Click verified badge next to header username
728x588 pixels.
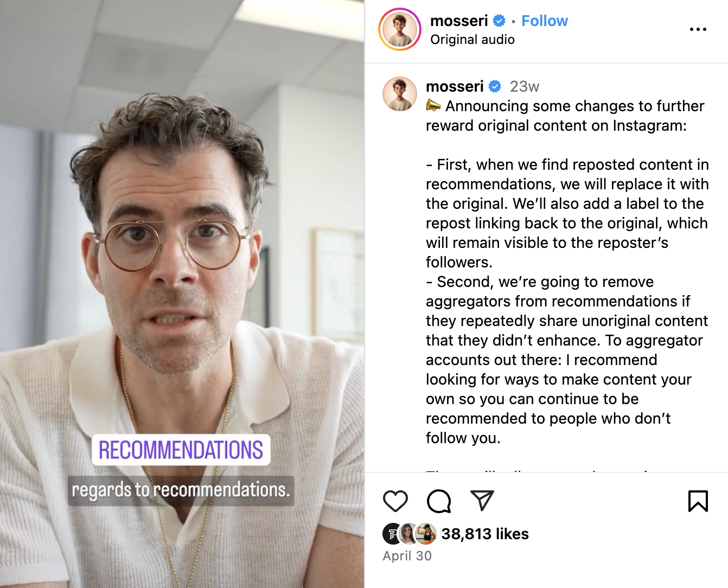coord(499,21)
